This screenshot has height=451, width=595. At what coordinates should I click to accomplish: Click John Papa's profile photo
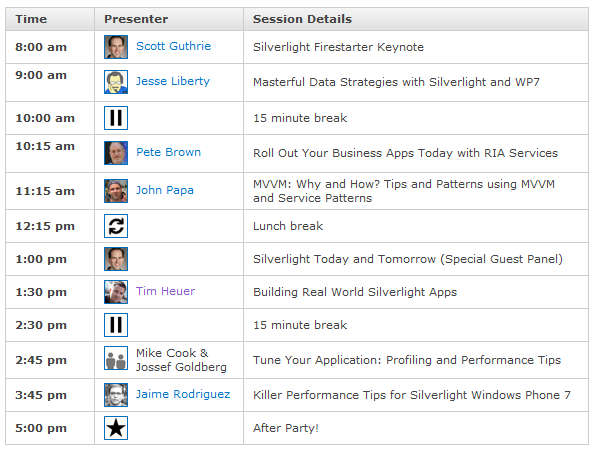(116, 191)
